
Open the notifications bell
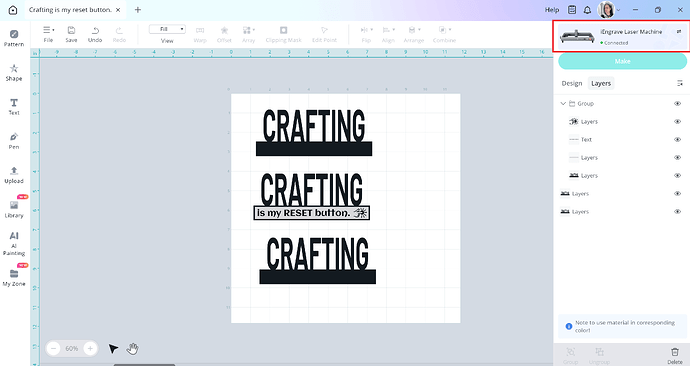pyautogui.click(x=587, y=10)
